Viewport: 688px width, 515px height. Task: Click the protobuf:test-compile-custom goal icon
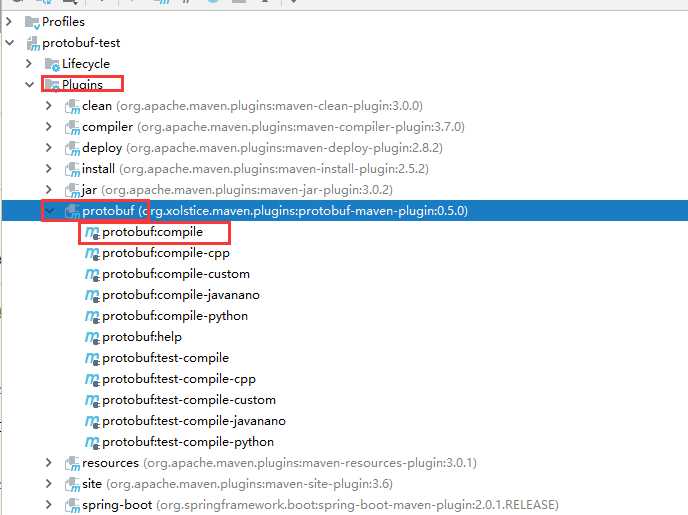92,401
